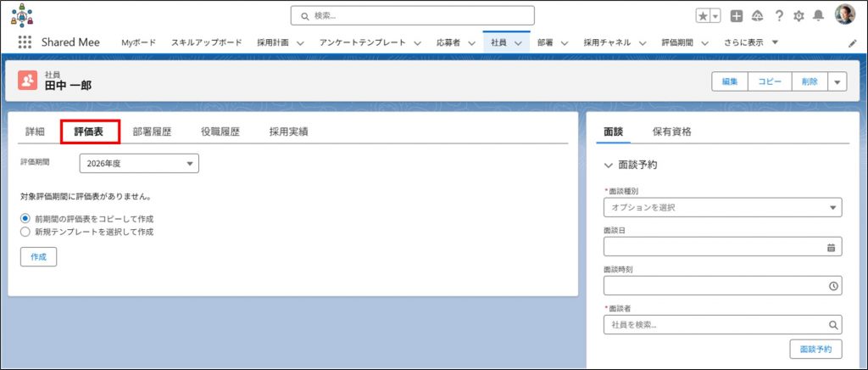Click the 面談予約 submit button

(x=815, y=349)
